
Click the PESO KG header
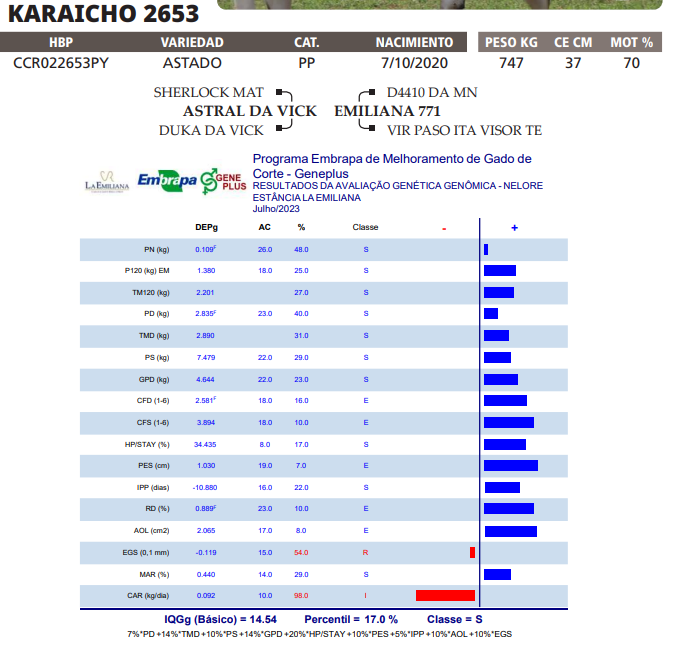click(x=511, y=43)
